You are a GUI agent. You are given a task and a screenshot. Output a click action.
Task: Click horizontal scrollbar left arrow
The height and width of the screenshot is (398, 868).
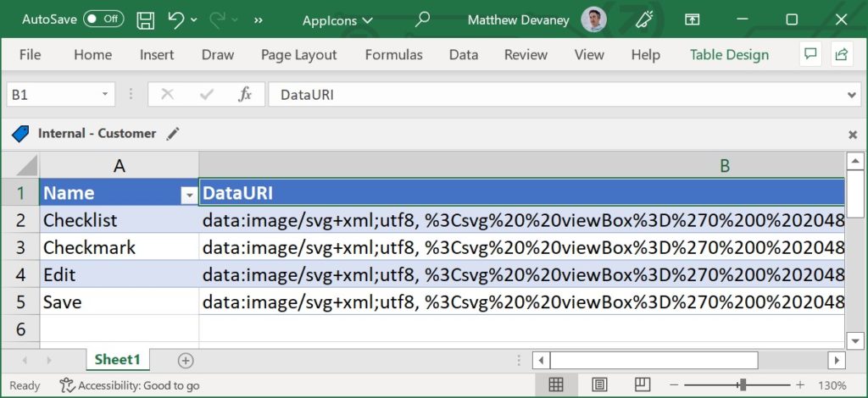coord(541,361)
